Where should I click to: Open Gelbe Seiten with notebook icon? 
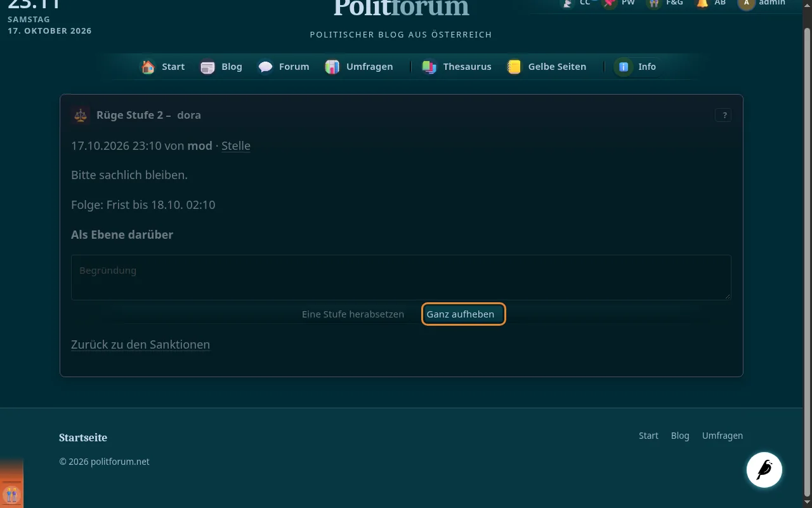(546, 67)
